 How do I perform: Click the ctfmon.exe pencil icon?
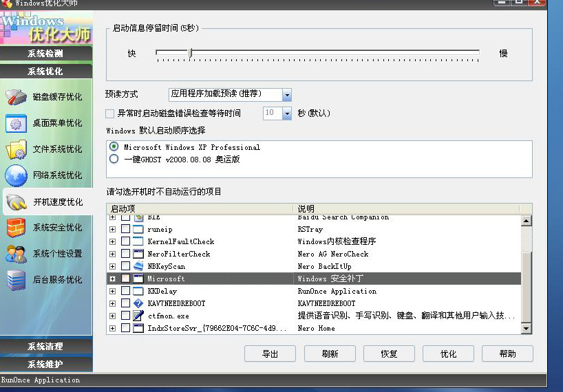(138, 316)
